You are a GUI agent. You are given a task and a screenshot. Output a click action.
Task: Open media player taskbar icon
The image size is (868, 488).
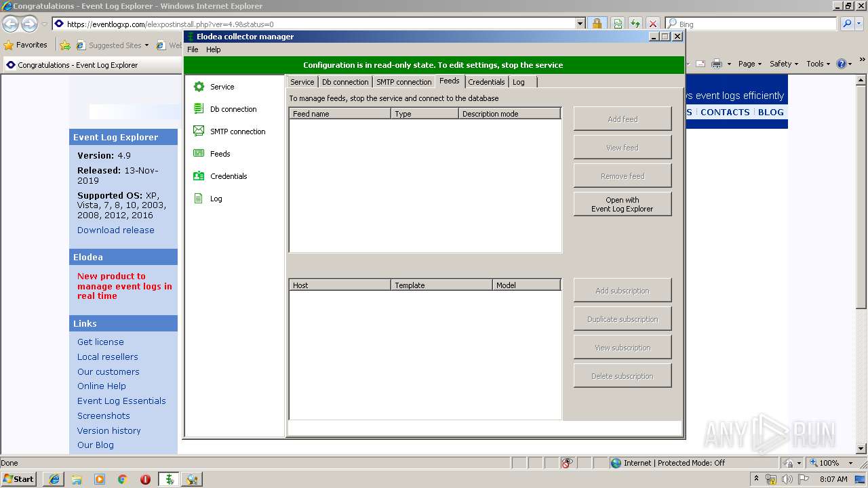(x=100, y=479)
